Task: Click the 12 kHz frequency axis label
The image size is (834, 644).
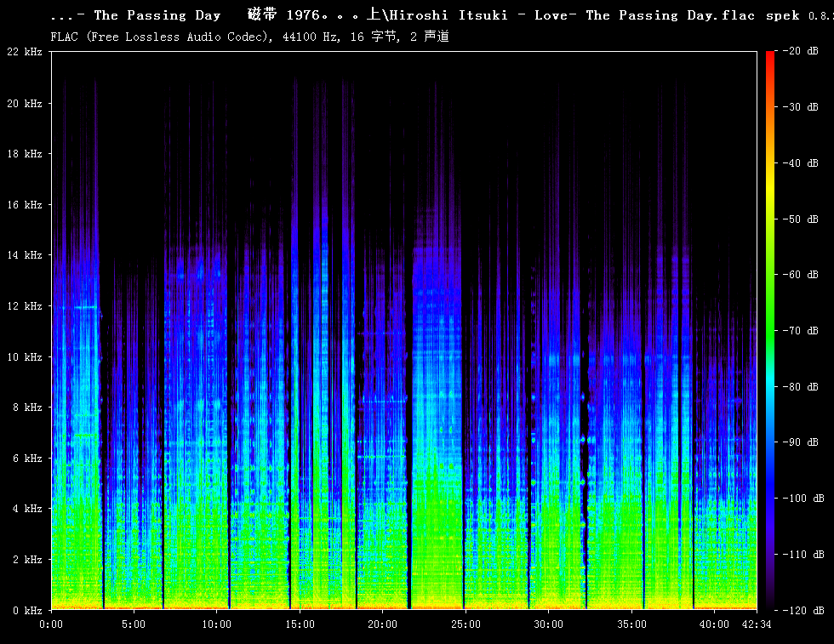Action: [x=25, y=305]
